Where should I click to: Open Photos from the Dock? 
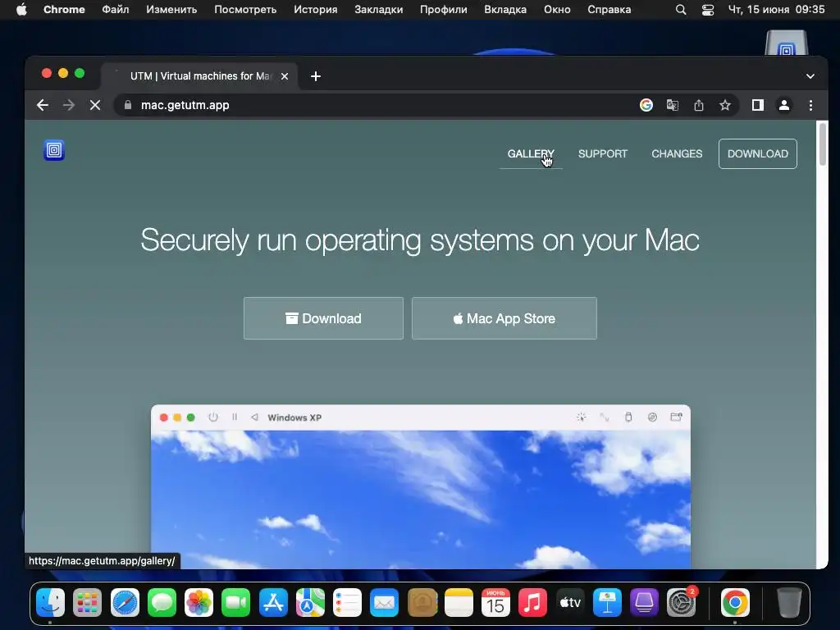(199, 603)
